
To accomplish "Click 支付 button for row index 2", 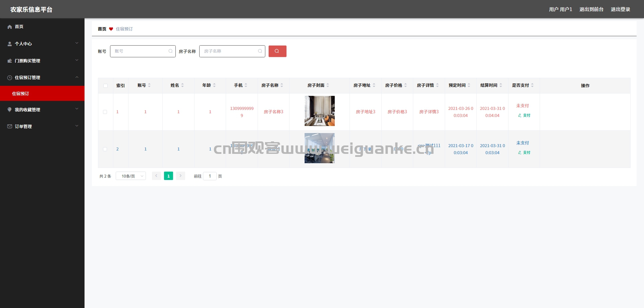I will point(524,152).
